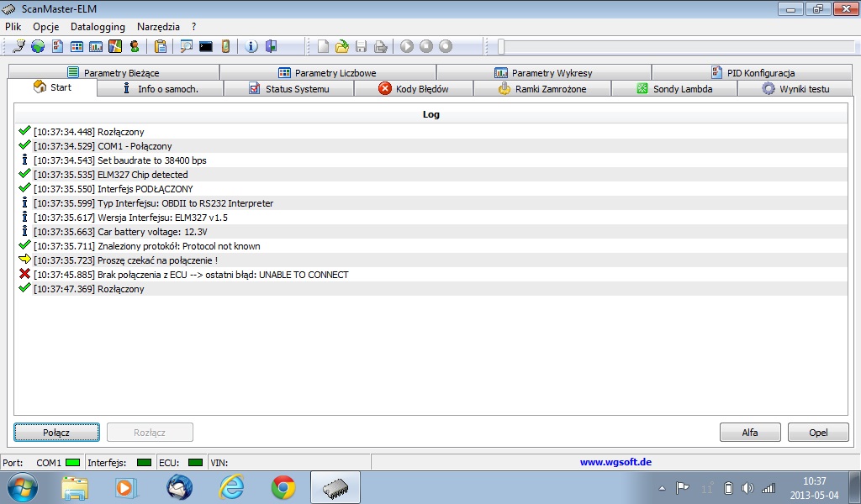The height and width of the screenshot is (504, 861).
Task: Click the green globe toolbar icon
Action: coord(38,46)
